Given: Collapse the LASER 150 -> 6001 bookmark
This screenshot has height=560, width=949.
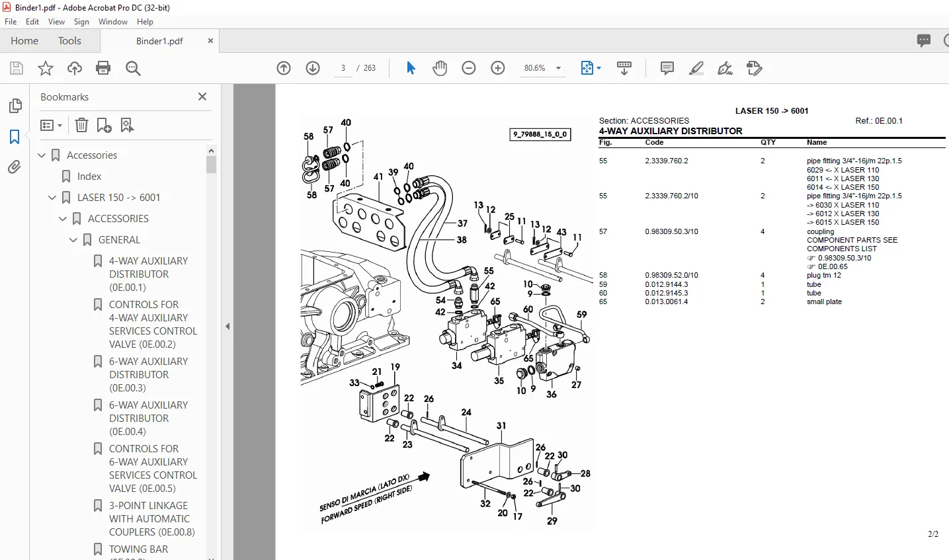Looking at the screenshot, I should (x=53, y=198).
